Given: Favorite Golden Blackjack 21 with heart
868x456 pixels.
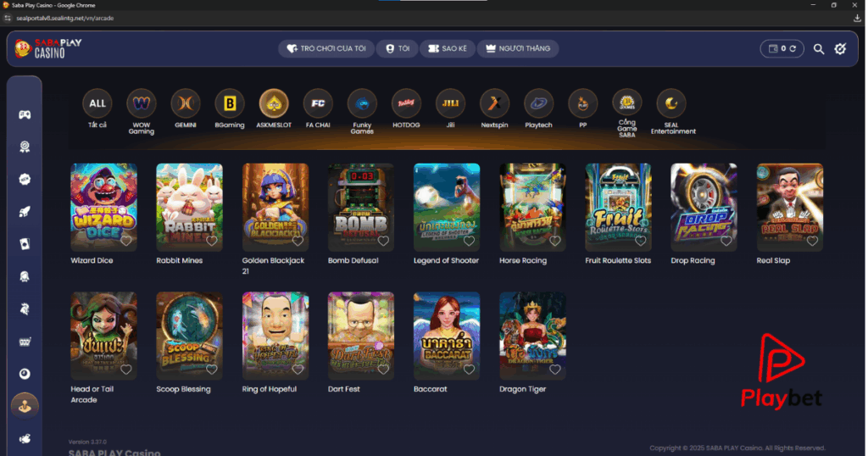Looking at the screenshot, I should [298, 241].
